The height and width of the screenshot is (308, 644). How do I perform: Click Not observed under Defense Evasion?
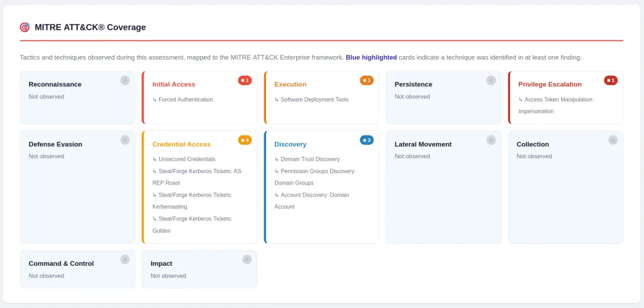coord(47,156)
